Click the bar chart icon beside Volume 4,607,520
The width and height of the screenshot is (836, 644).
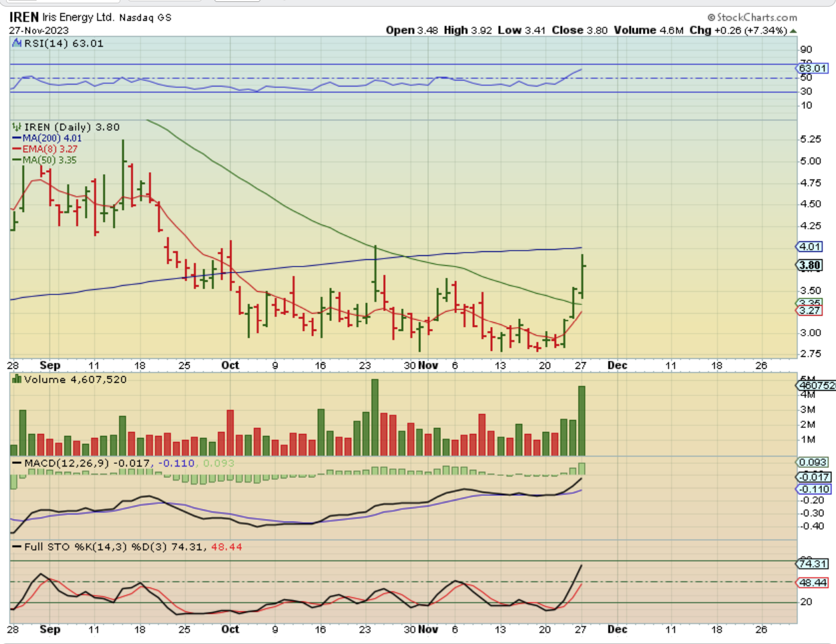click(x=17, y=379)
